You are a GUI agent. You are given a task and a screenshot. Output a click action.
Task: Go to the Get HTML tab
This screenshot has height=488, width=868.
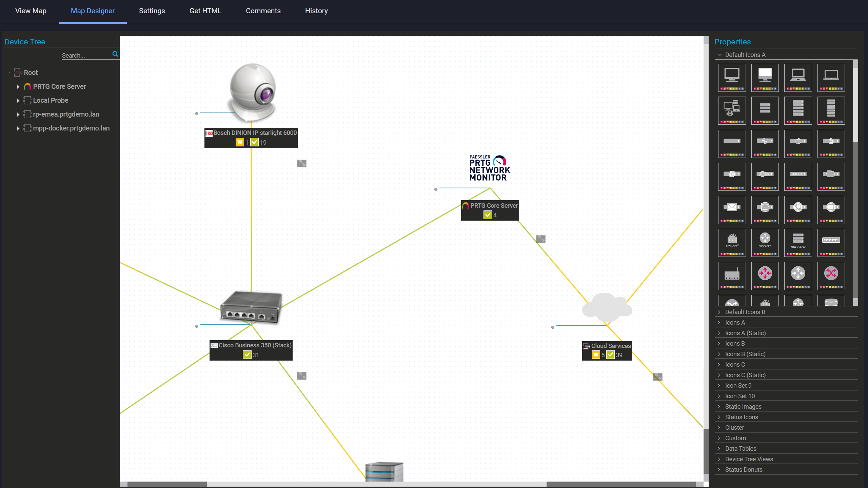click(205, 11)
